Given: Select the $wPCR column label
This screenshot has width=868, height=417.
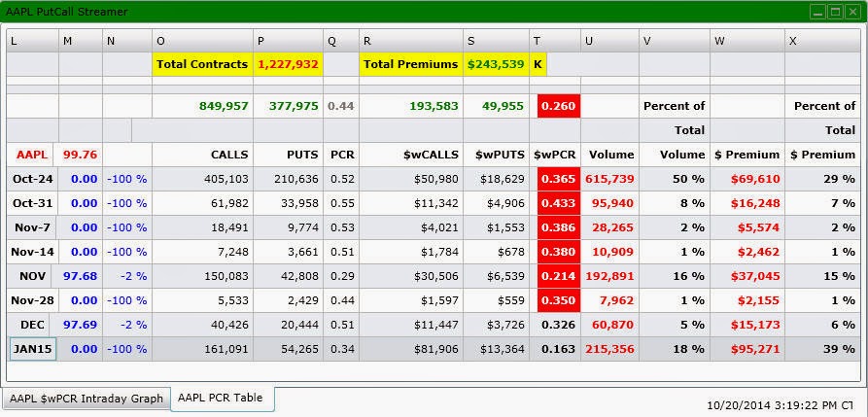Looking at the screenshot, I should coord(555,155).
